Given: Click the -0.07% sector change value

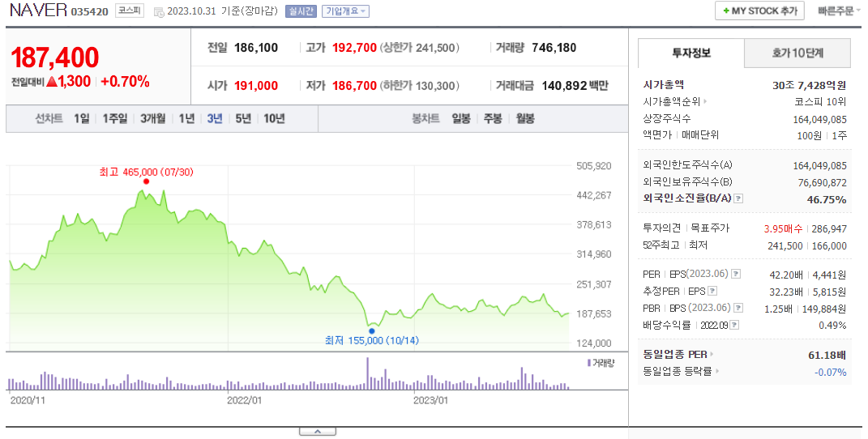Looking at the screenshot, I should 831,372.
